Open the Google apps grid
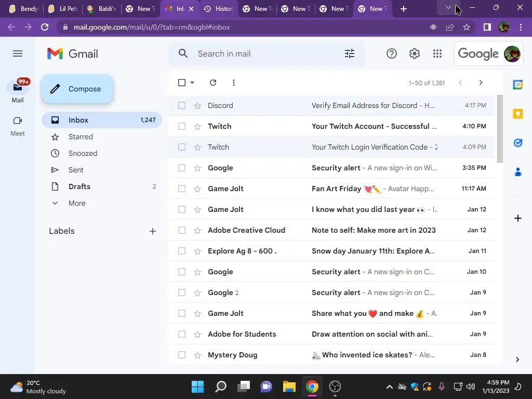The height and width of the screenshot is (399, 532). pos(437,54)
